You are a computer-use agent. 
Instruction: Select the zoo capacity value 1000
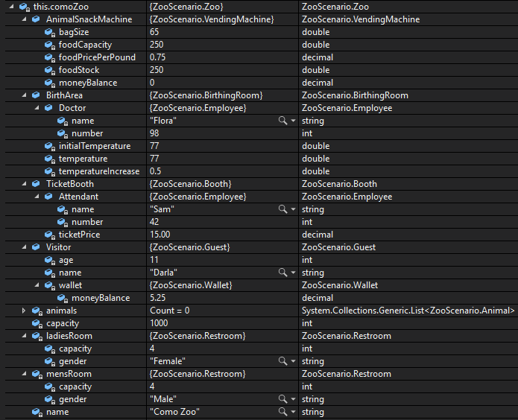pyautogui.click(x=159, y=323)
